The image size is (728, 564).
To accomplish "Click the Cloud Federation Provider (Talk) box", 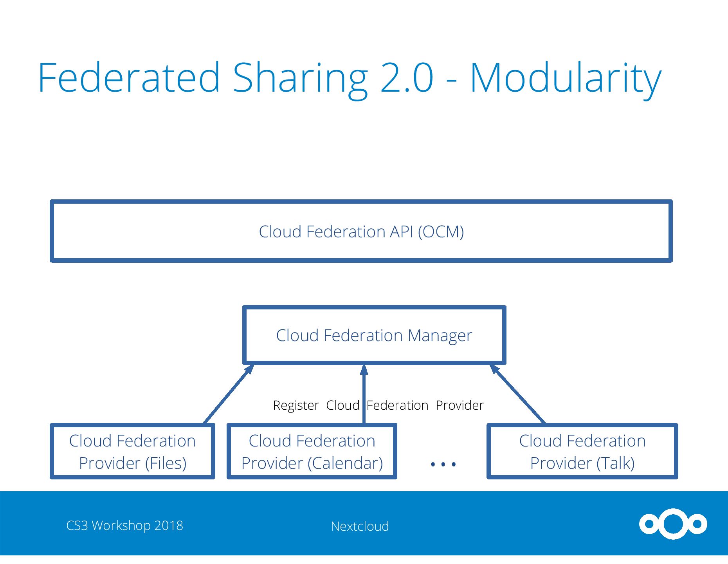I will click(x=582, y=451).
